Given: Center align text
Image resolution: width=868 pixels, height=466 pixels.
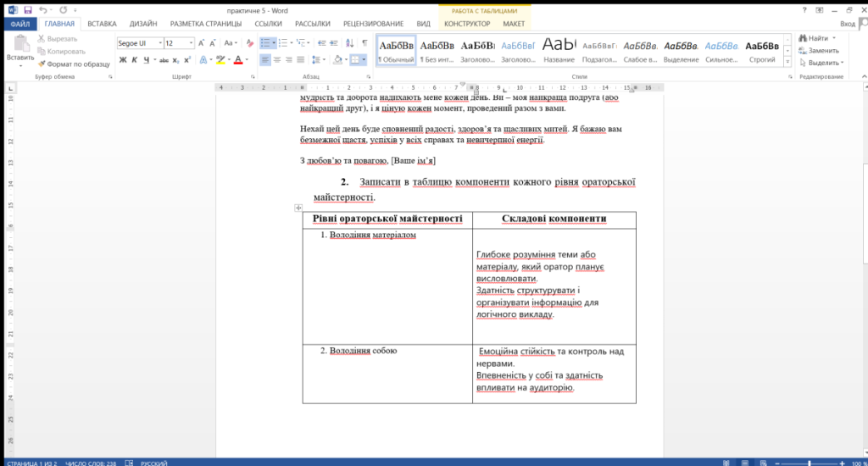Looking at the screenshot, I should (277, 60).
